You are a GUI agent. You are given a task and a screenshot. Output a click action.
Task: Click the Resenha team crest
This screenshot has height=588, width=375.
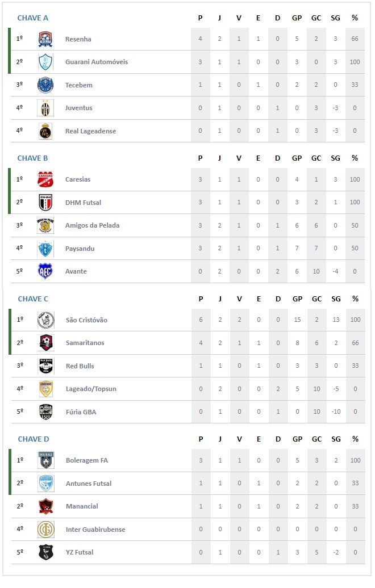[45, 39]
